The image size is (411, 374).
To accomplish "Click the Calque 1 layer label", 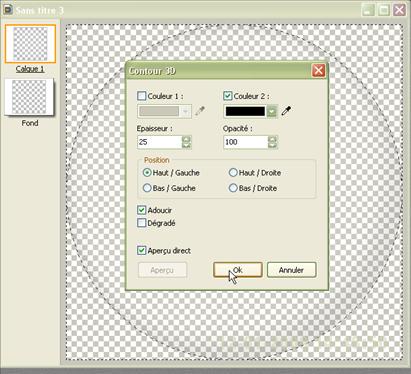I will point(30,69).
